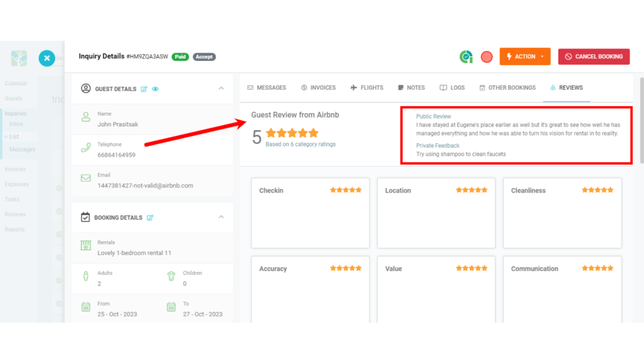644x362 pixels.
Task: Open Messages under Inquiries in sidebar
Action: [x=22, y=150]
